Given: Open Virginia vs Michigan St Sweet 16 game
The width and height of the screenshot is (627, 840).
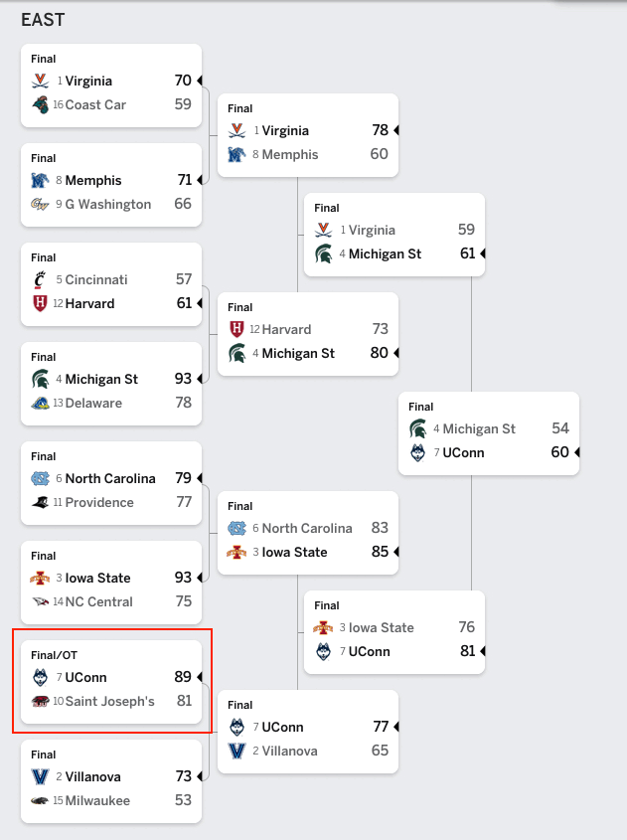Looking at the screenshot, I should [x=394, y=235].
